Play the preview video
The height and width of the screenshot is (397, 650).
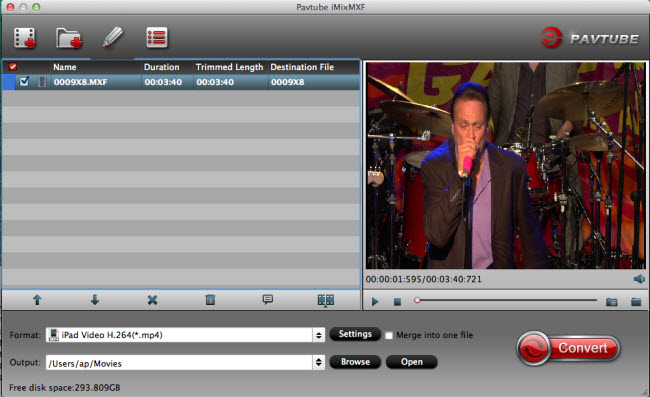[x=375, y=302]
